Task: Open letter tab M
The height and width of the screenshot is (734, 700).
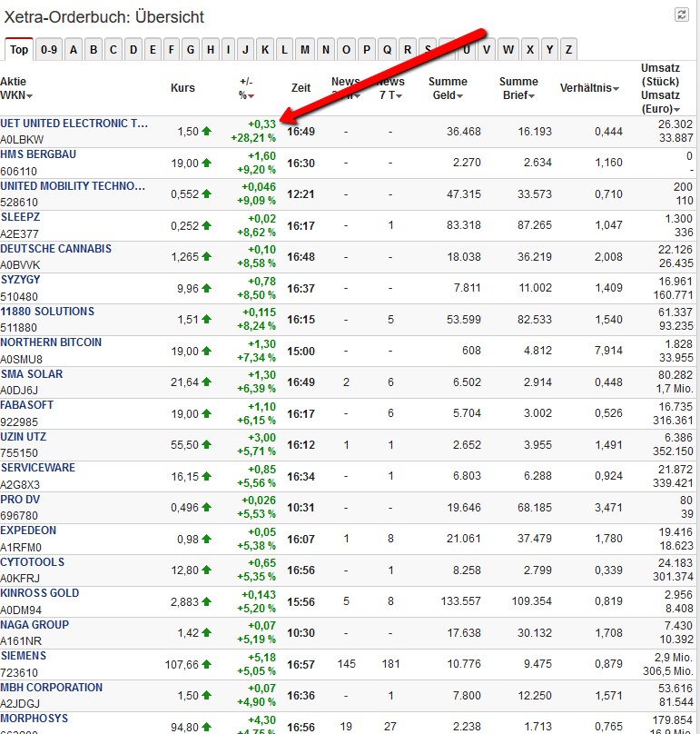Action: [305, 49]
